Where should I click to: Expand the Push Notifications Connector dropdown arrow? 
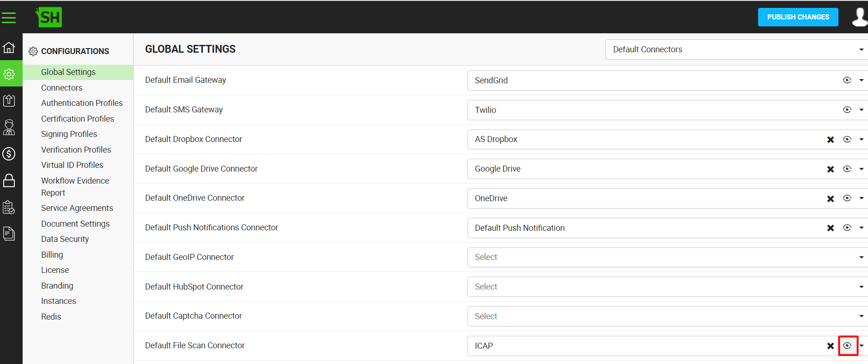(x=862, y=228)
